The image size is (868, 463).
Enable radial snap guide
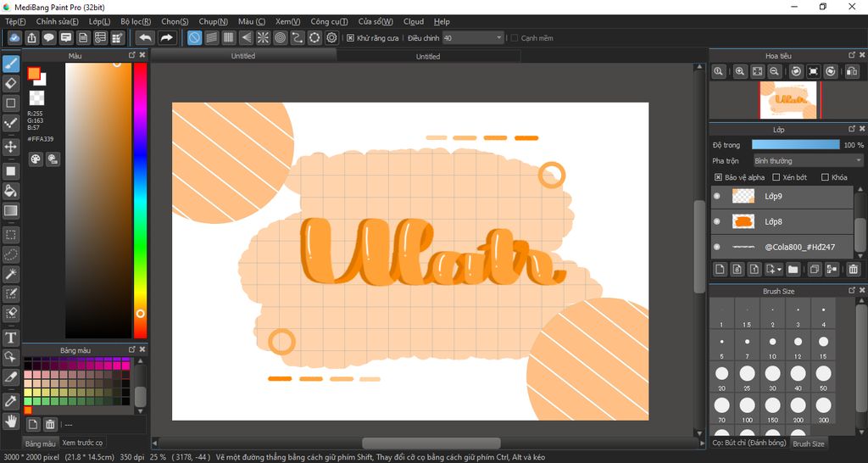tap(263, 37)
